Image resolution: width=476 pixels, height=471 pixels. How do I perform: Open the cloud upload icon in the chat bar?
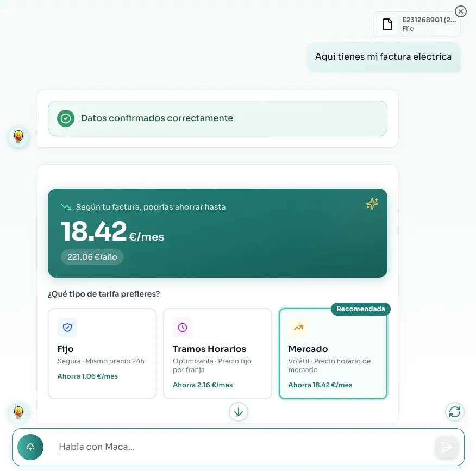pos(30,447)
